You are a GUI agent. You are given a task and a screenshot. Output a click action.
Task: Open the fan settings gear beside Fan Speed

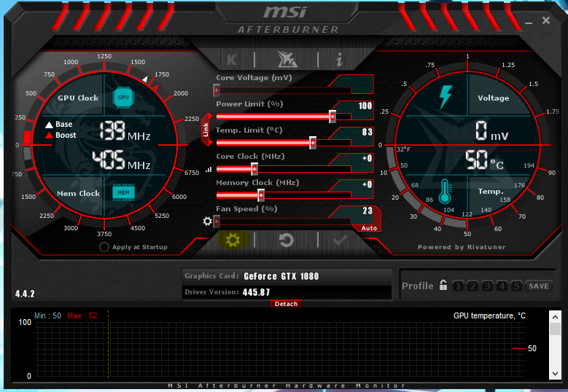pyautogui.click(x=207, y=221)
